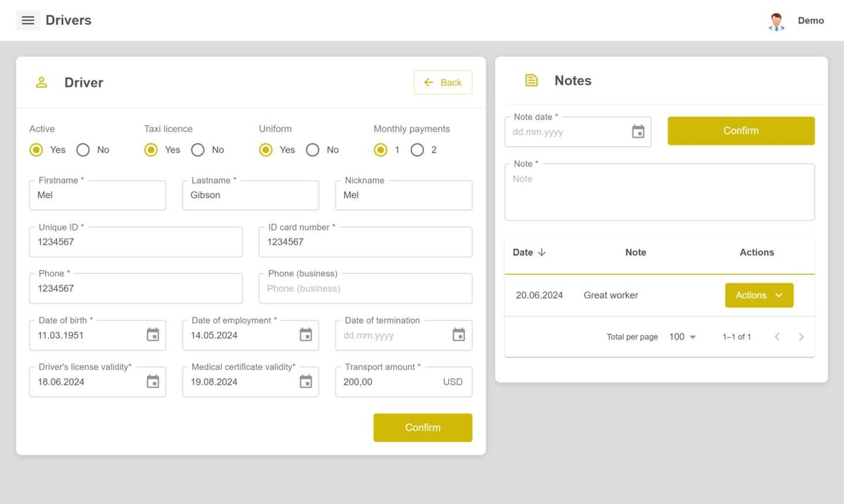Open the Actions dropdown for the Great worker note
This screenshot has height=504, width=844.
click(759, 295)
